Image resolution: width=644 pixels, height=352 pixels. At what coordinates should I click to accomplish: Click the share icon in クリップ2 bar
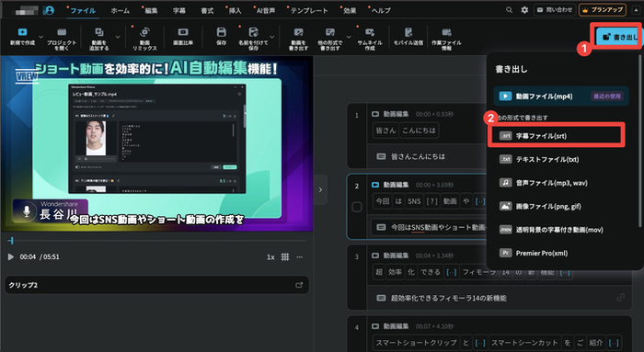299,285
